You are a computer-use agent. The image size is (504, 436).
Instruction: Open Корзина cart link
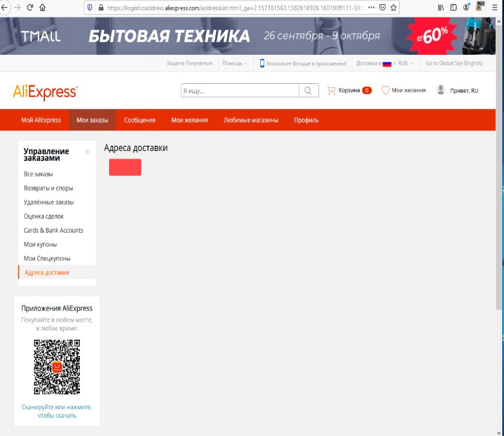point(349,90)
